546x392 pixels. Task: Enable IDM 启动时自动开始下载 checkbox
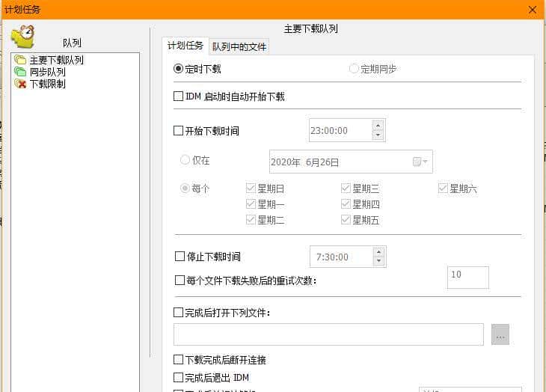[x=178, y=96]
